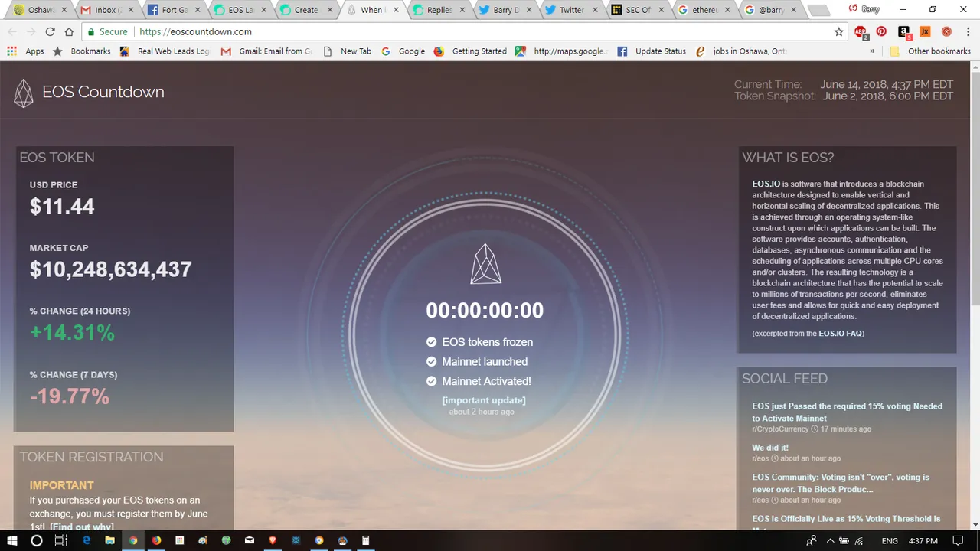Open the Real Web Leads Login bookmark
The height and width of the screenshot is (551, 980).
(165, 51)
